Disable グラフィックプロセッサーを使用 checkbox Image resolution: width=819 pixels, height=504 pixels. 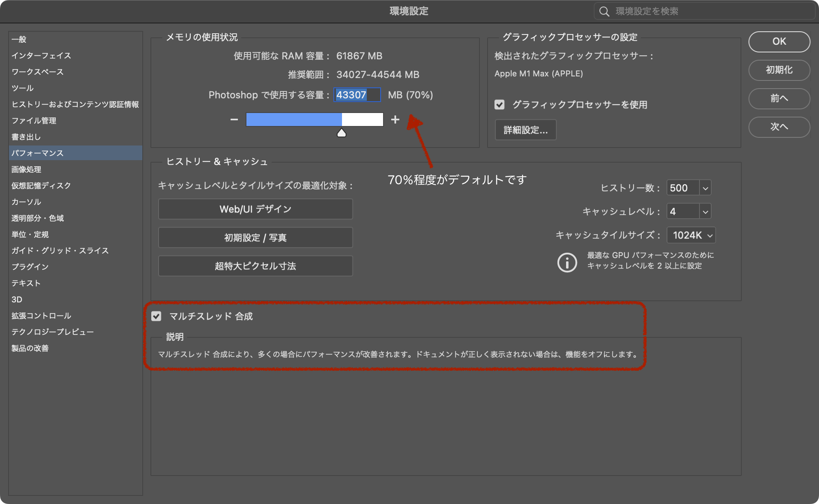point(499,105)
